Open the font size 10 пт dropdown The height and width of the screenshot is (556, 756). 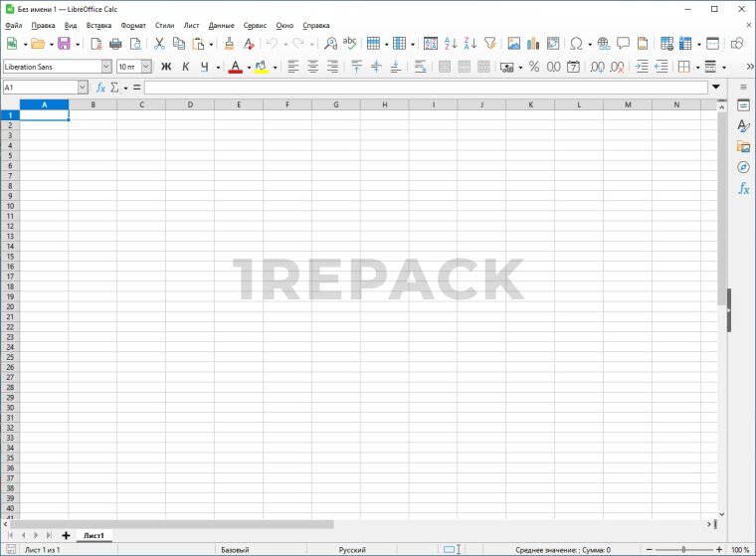click(x=146, y=67)
